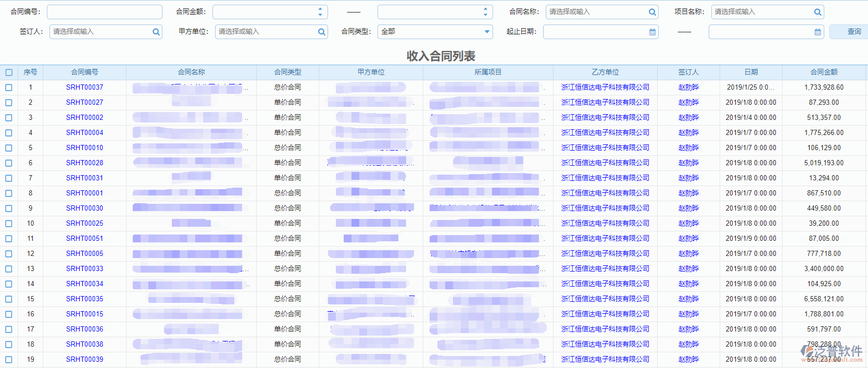Check the box for row SRHT00027

9,103
